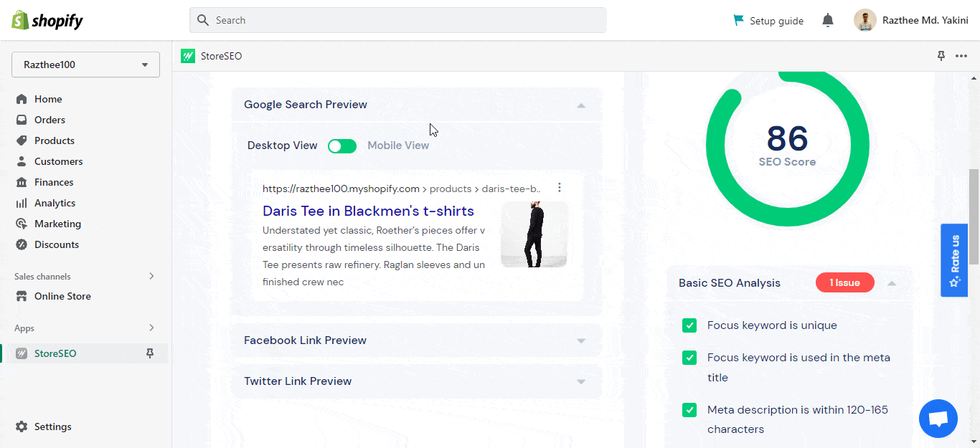Open the Daris Tee in Blackmen's t-shirts link
Screen dimensions: 980x448
tap(368, 211)
